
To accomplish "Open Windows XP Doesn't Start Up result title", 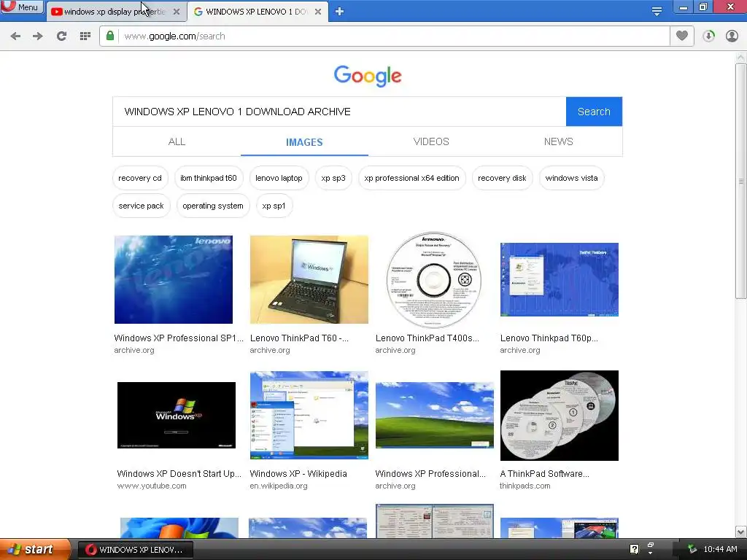I will click(x=179, y=474).
